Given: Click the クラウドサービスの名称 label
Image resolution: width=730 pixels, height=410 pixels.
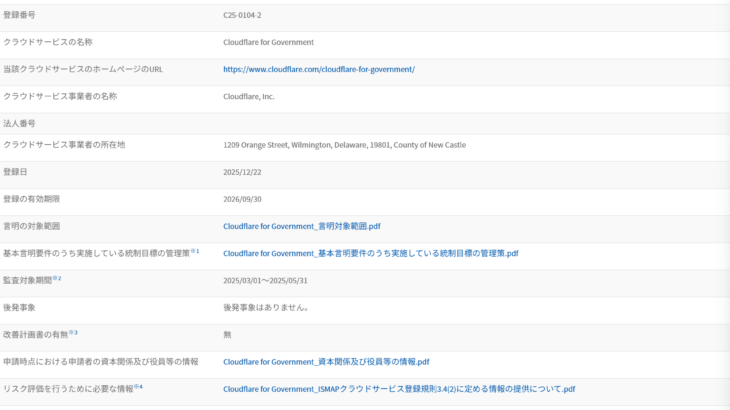Looking at the screenshot, I should coord(48,42).
